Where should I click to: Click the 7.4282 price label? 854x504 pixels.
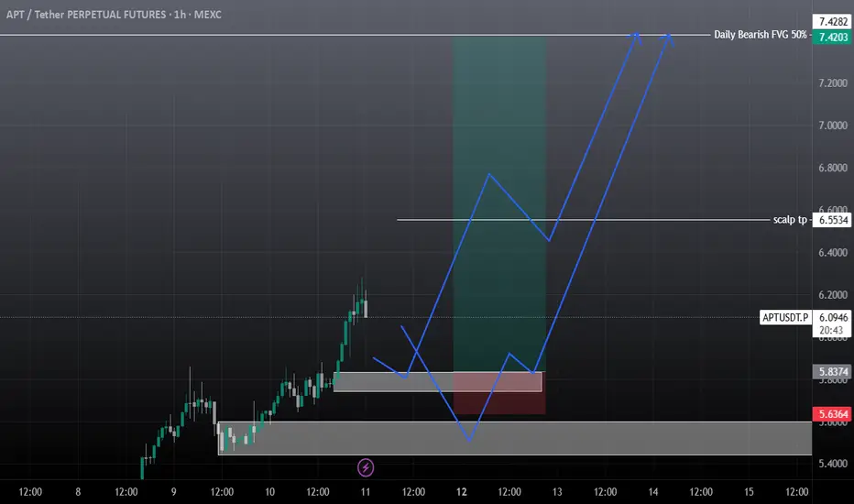tap(833, 22)
